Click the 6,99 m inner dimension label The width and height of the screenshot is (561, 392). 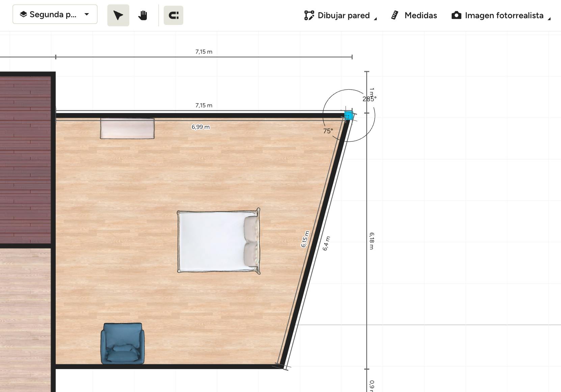click(201, 127)
